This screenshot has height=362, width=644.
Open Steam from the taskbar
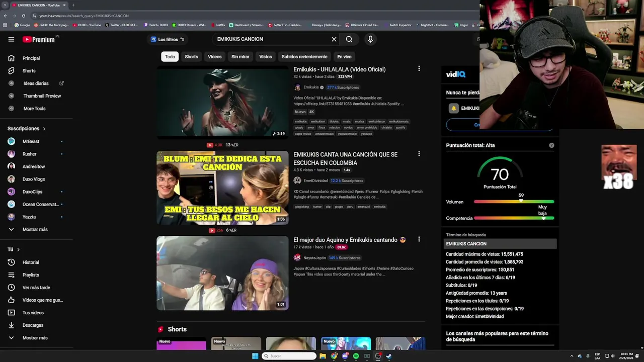coord(389,356)
